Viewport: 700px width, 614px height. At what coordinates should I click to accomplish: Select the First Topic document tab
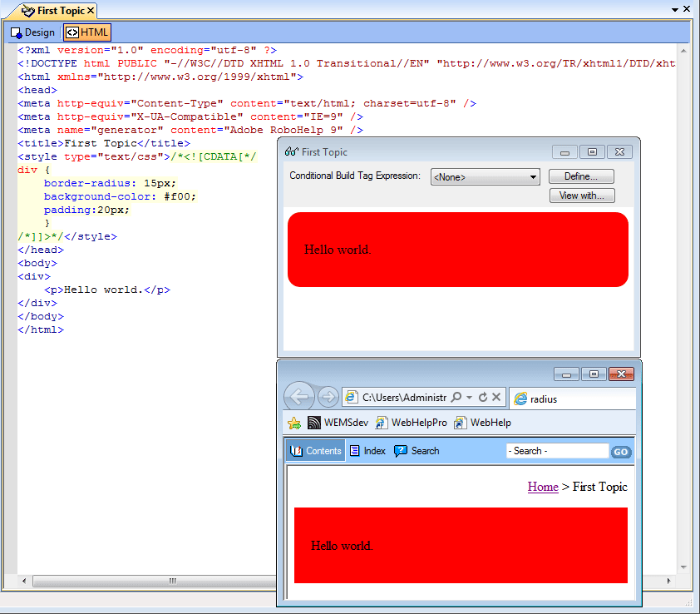(52, 12)
